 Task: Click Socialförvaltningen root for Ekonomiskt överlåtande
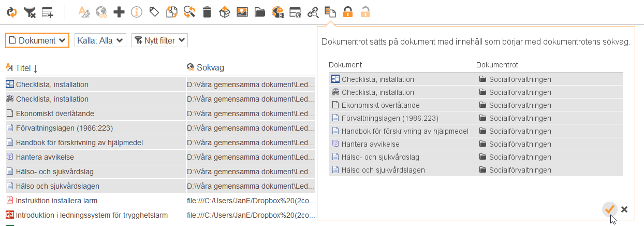[520, 105]
